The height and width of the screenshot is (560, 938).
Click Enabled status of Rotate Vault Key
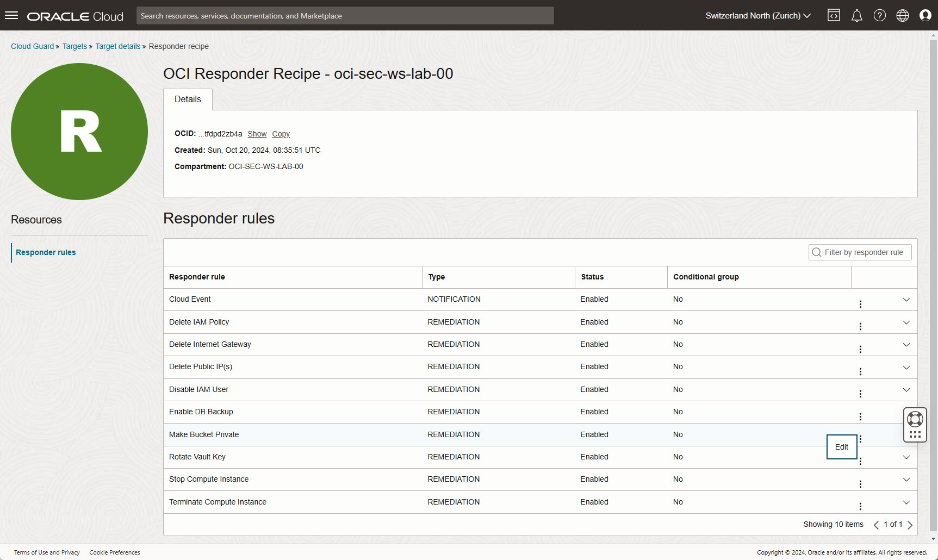[x=594, y=457]
